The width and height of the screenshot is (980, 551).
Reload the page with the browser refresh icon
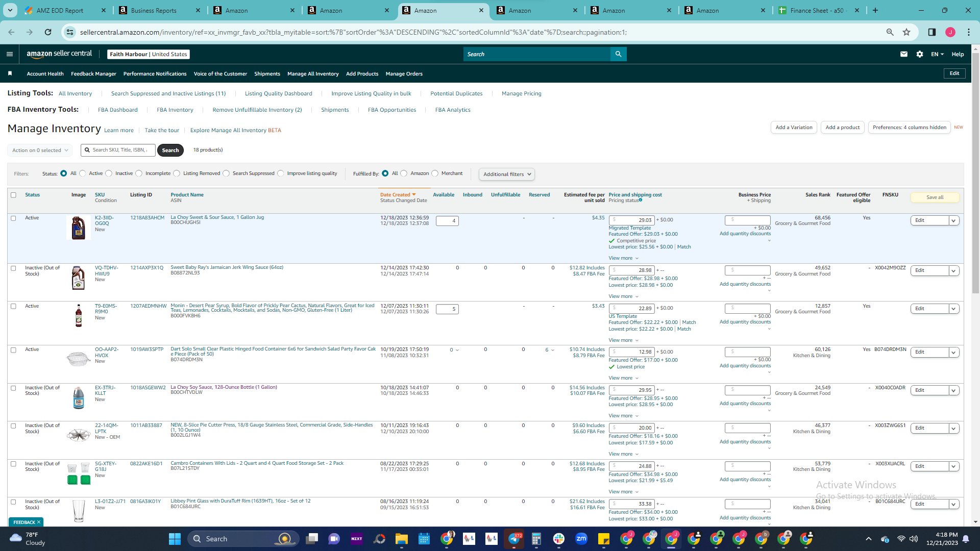tap(48, 32)
